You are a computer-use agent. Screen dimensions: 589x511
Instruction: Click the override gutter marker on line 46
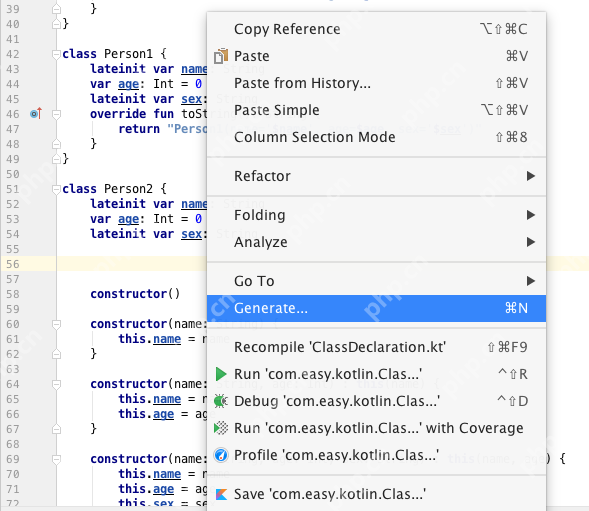36,113
